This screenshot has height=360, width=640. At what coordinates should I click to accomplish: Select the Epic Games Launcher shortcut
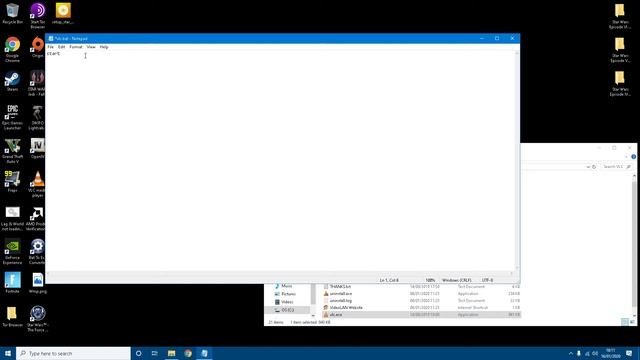pyautogui.click(x=12, y=117)
